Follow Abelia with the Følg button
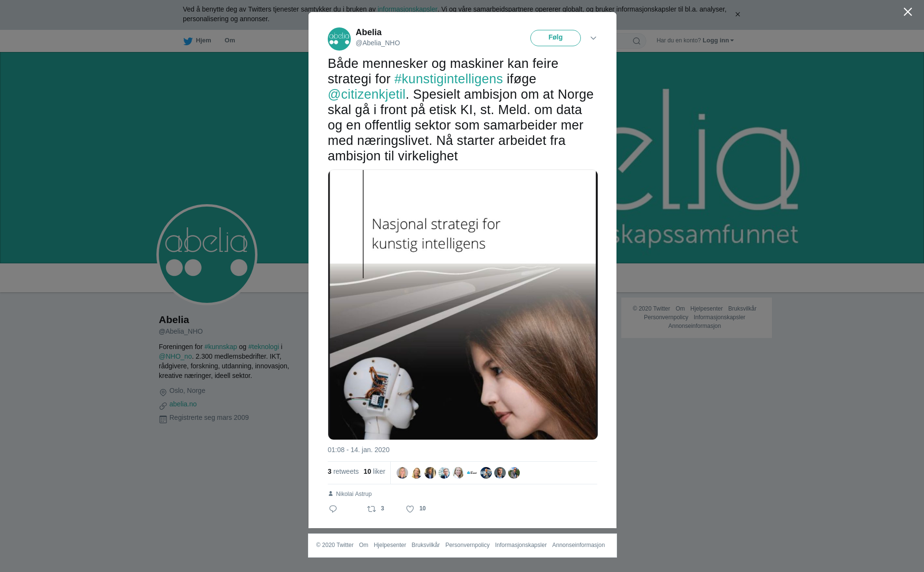This screenshot has height=572, width=924. point(555,38)
